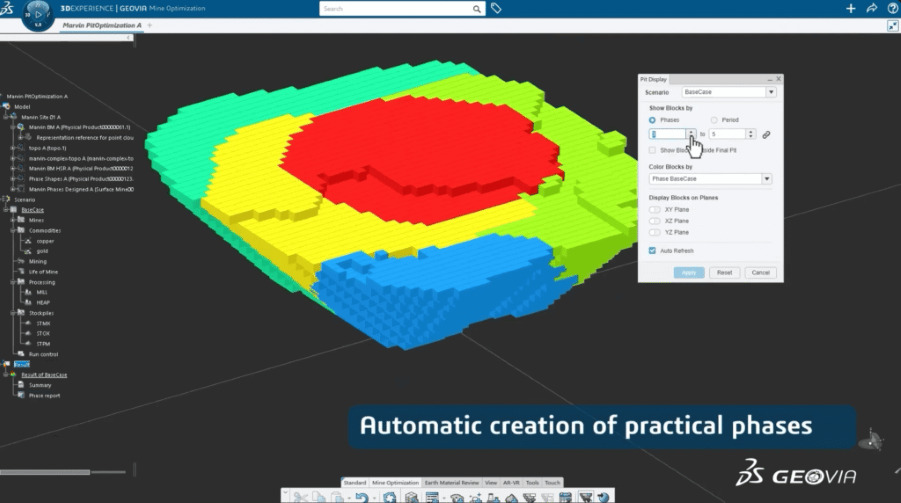The width and height of the screenshot is (901, 503).
Task: Click the ending phase number field
Action: [727, 134]
